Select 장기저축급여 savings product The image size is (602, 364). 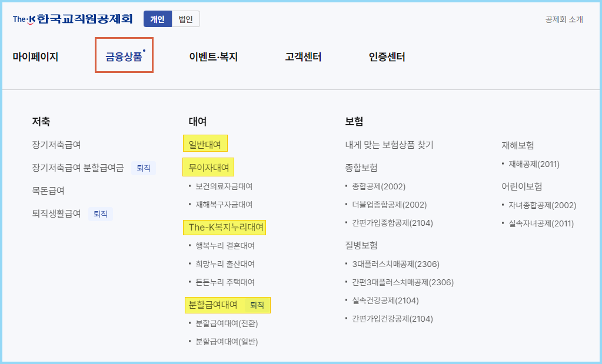[x=56, y=145]
